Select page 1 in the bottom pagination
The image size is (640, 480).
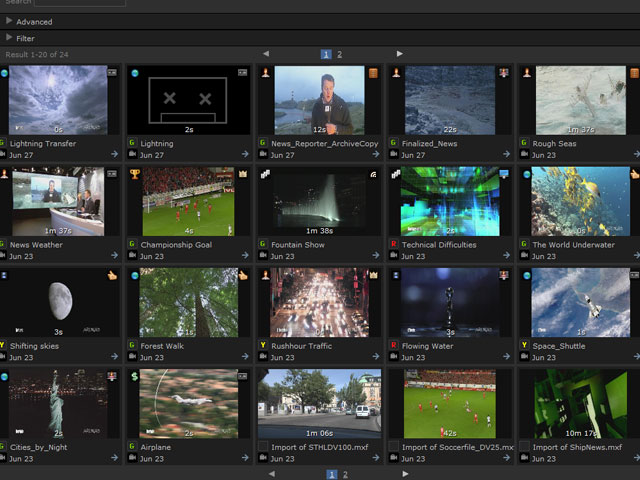[331, 474]
